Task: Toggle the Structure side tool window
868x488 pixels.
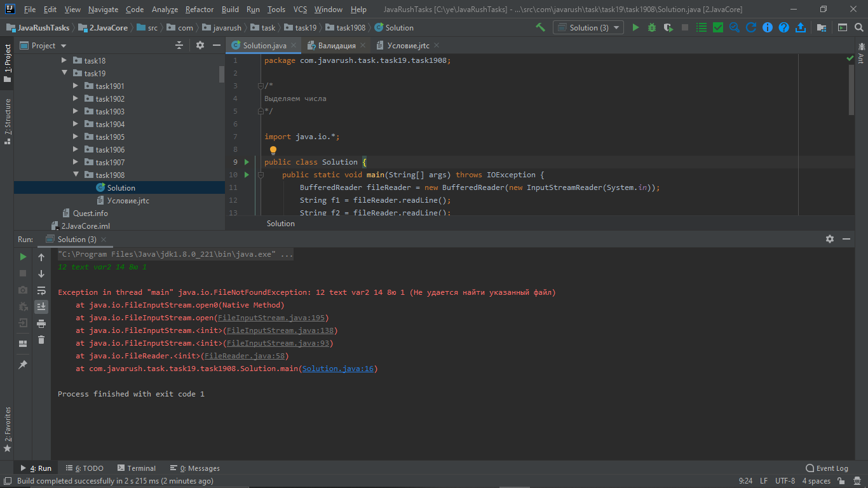Action: (7, 121)
